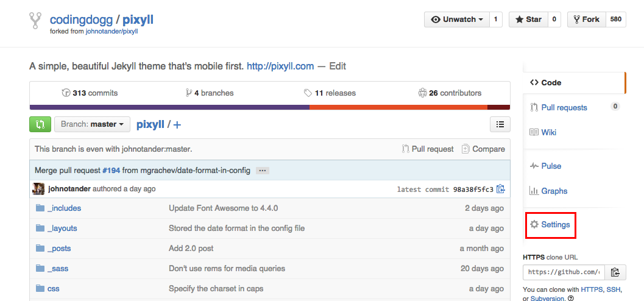Click the Pulse icon in sidebar
644x301 pixels.
click(x=534, y=166)
